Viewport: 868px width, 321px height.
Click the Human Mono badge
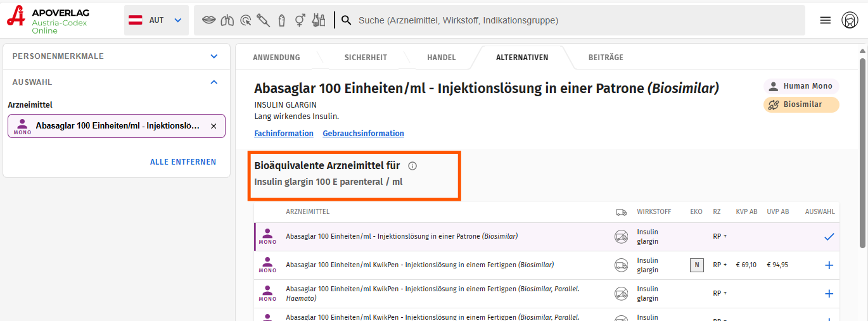click(x=801, y=86)
